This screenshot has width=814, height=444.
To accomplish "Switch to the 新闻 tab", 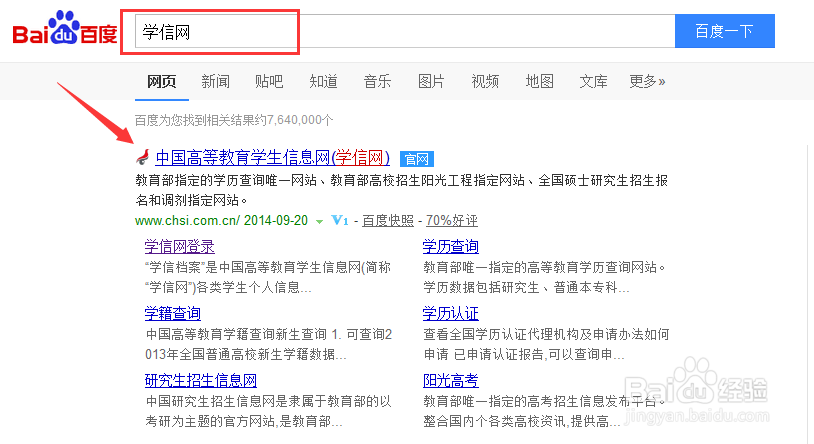I will pos(215,81).
